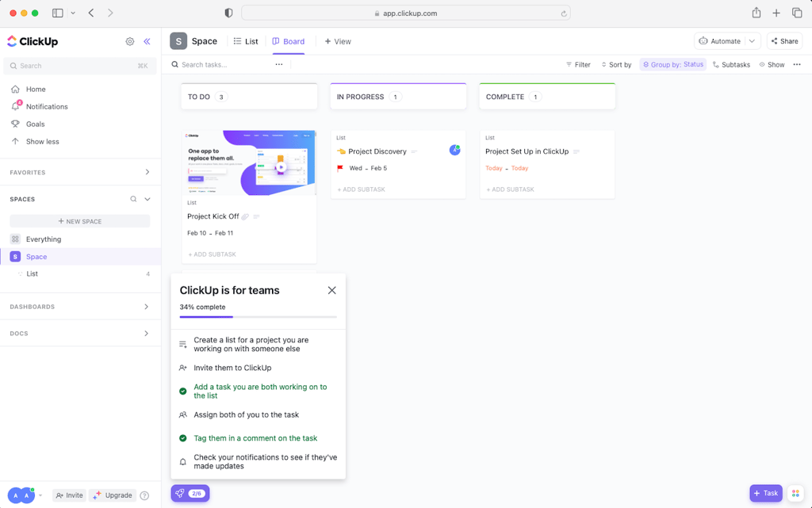The image size is (812, 508).
Task: Click the New Space button
Action: pyautogui.click(x=80, y=221)
